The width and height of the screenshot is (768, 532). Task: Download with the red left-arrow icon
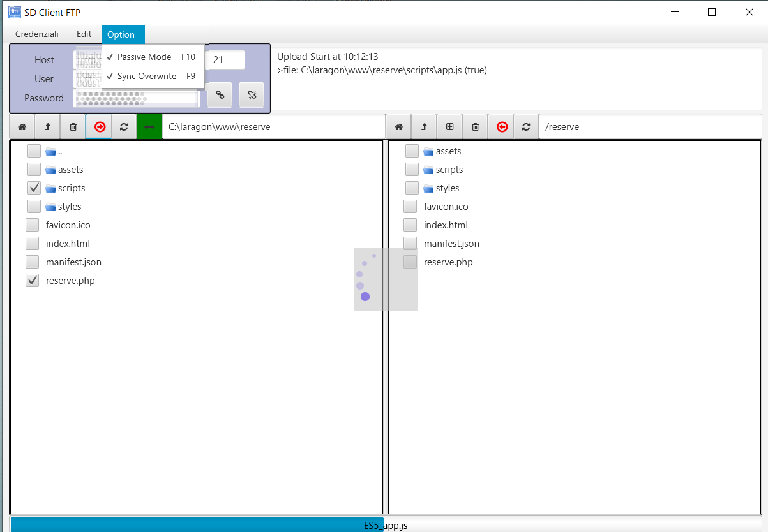[501, 127]
